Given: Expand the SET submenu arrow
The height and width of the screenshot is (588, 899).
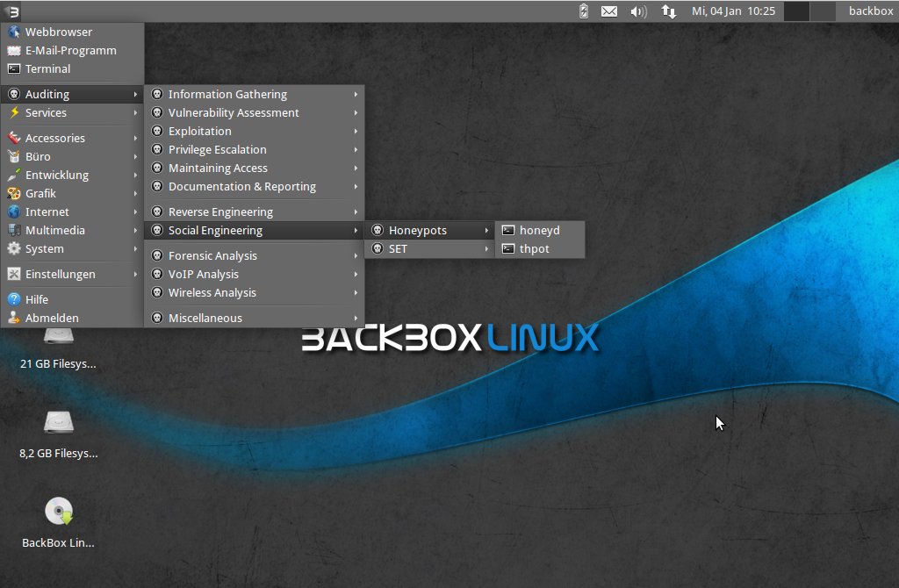Looking at the screenshot, I should click(486, 248).
